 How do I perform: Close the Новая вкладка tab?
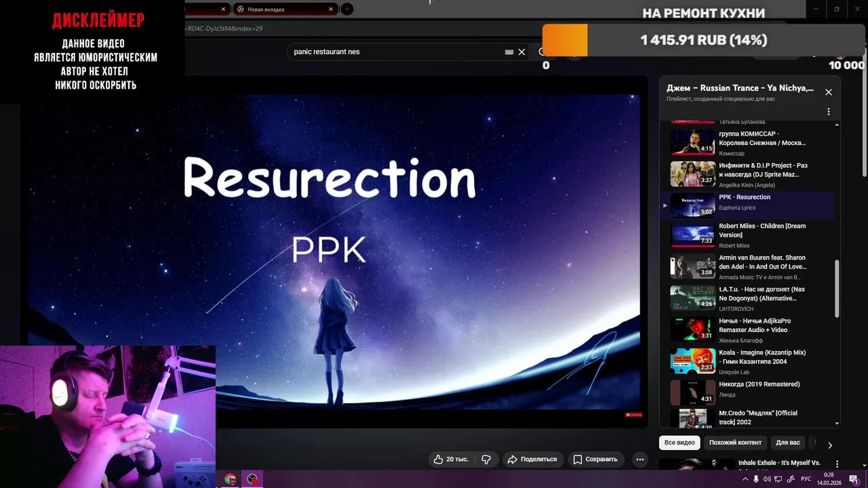pyautogui.click(x=331, y=9)
